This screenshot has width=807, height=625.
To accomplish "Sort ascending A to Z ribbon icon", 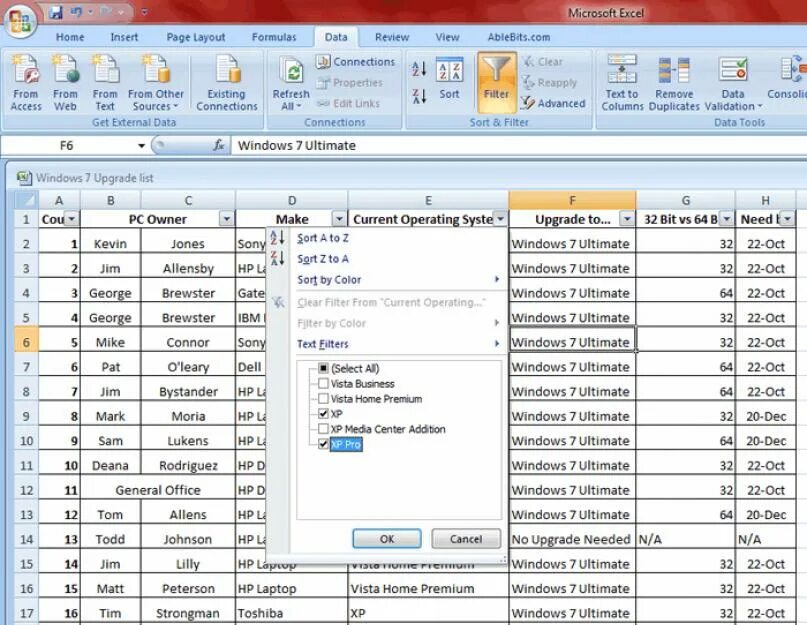I will point(419,68).
